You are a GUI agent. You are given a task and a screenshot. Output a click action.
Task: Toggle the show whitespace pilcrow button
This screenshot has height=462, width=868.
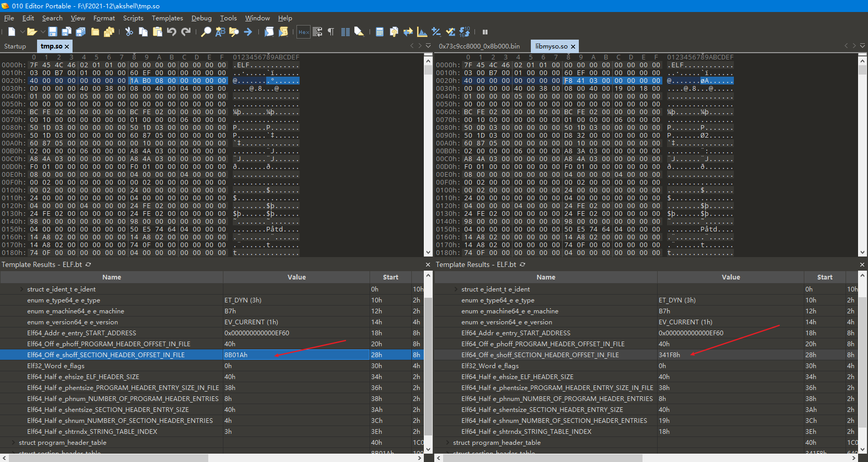coord(331,32)
